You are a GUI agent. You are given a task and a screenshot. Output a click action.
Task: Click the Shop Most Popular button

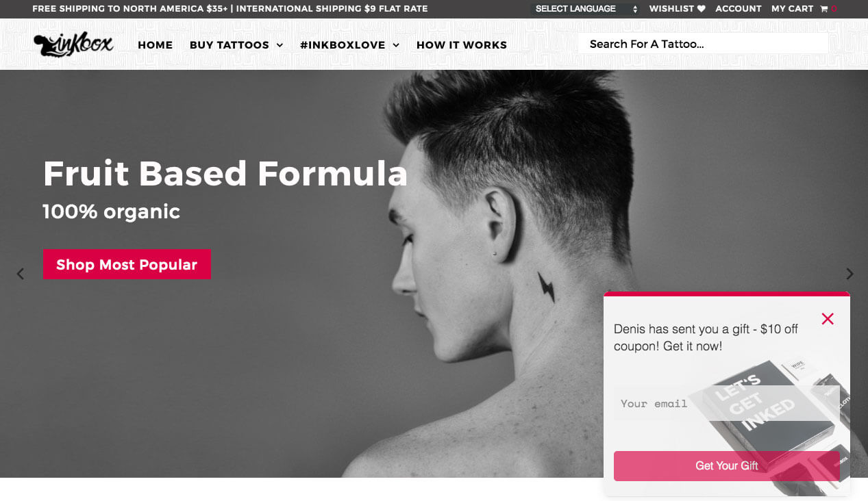[127, 264]
